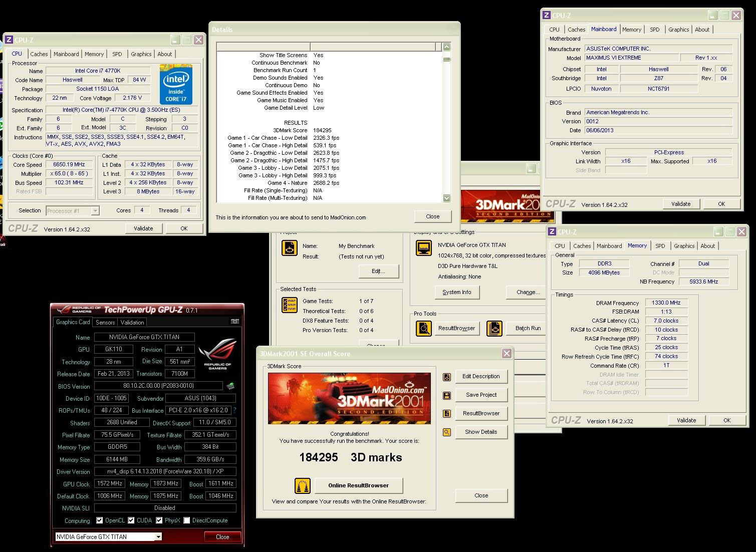The image size is (756, 552).
Task: Click the motherboard model MAXIMUS VI EXTREME
Action: pyautogui.click(x=632, y=58)
